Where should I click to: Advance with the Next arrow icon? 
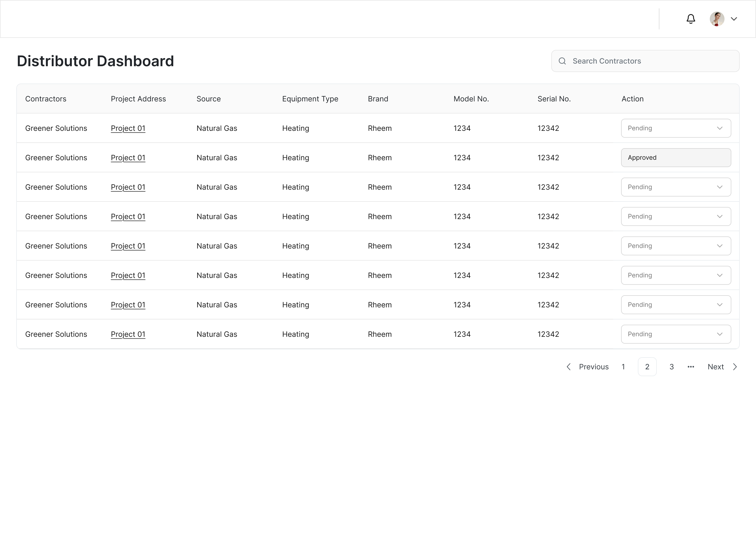735,367
